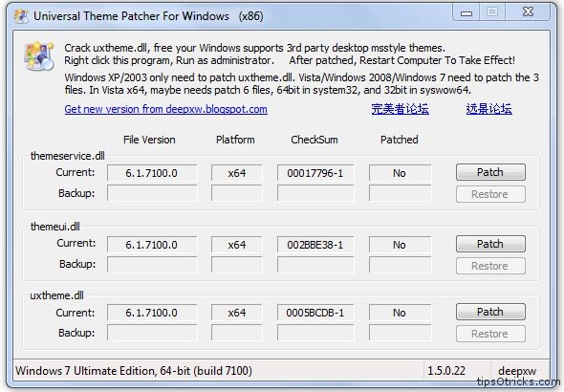Click the Platform column header
564x392 pixels.
[235, 140]
